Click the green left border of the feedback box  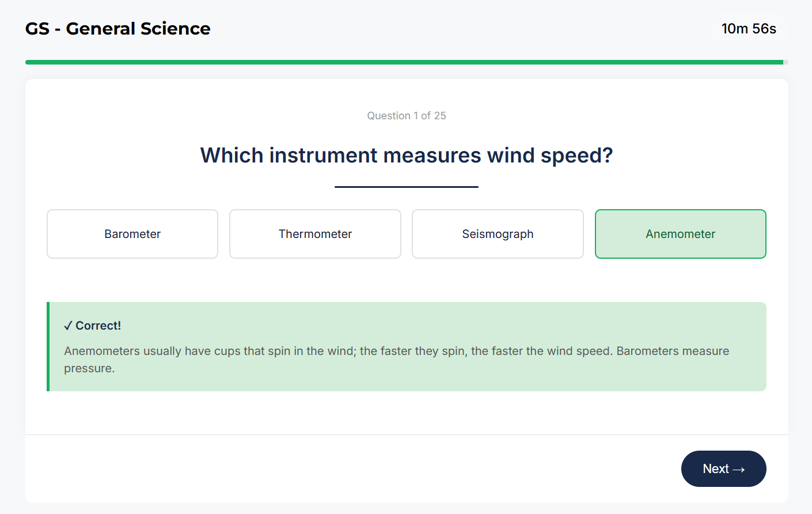(x=48, y=346)
